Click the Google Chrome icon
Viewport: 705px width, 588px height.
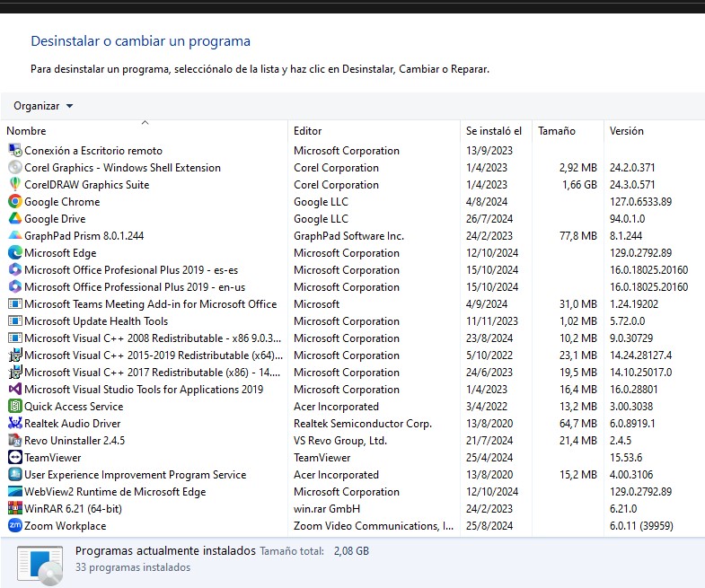pos(15,201)
